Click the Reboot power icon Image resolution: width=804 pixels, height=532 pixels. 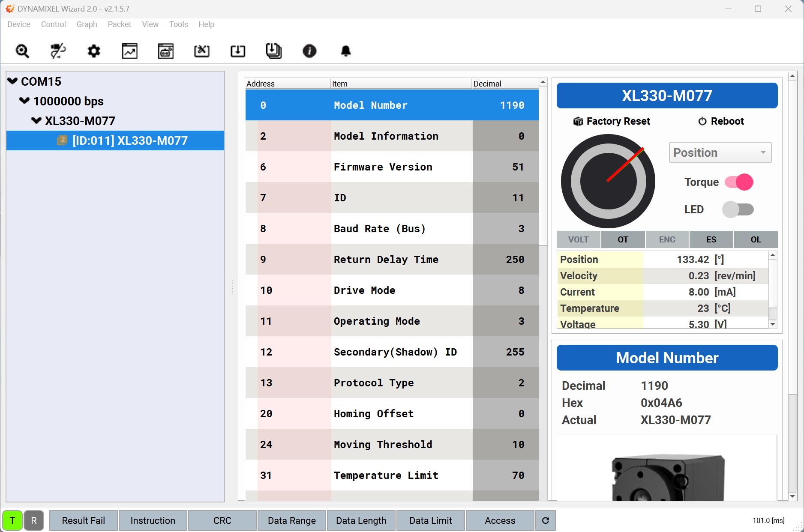[x=702, y=121]
